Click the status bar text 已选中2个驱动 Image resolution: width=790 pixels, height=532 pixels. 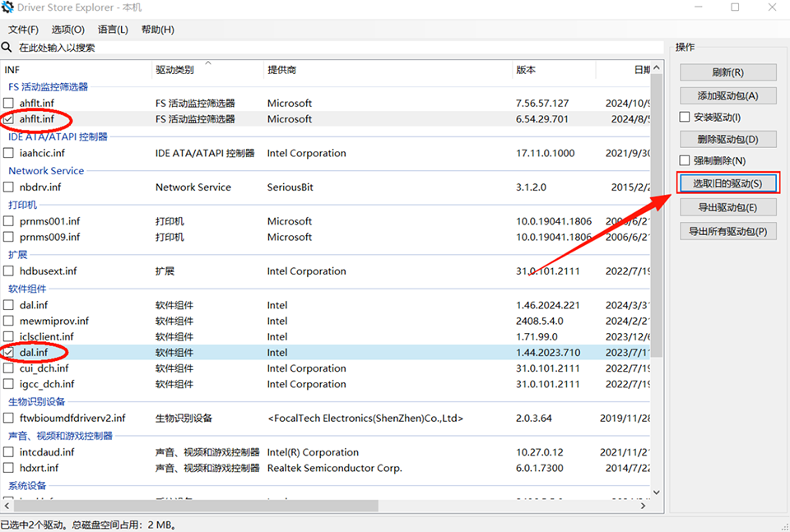pos(33,525)
